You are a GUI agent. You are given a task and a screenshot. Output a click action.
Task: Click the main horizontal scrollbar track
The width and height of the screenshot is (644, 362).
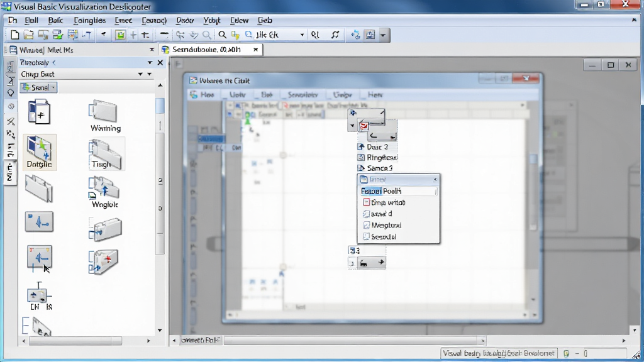point(353,340)
